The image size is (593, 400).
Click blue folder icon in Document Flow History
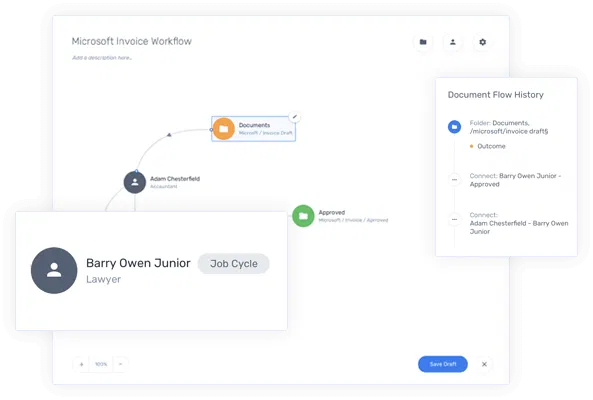(454, 127)
